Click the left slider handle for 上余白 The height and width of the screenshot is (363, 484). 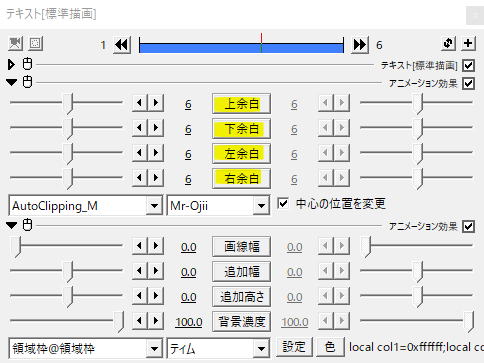(68, 104)
